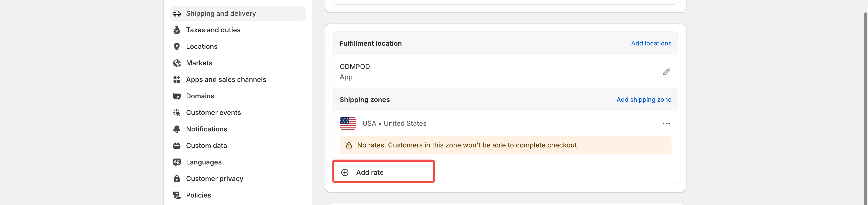This screenshot has width=868, height=205.
Task: Click the USA flag thumbnail
Action: 348,123
